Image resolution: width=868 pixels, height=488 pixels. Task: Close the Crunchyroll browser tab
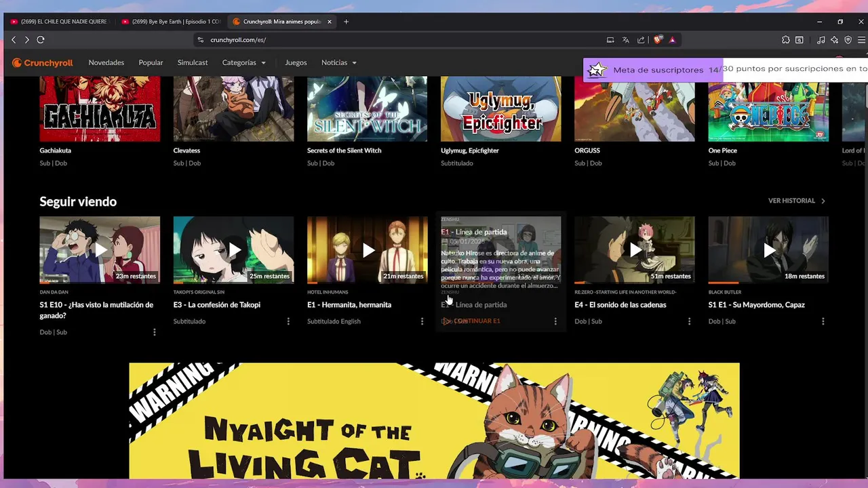pos(330,22)
